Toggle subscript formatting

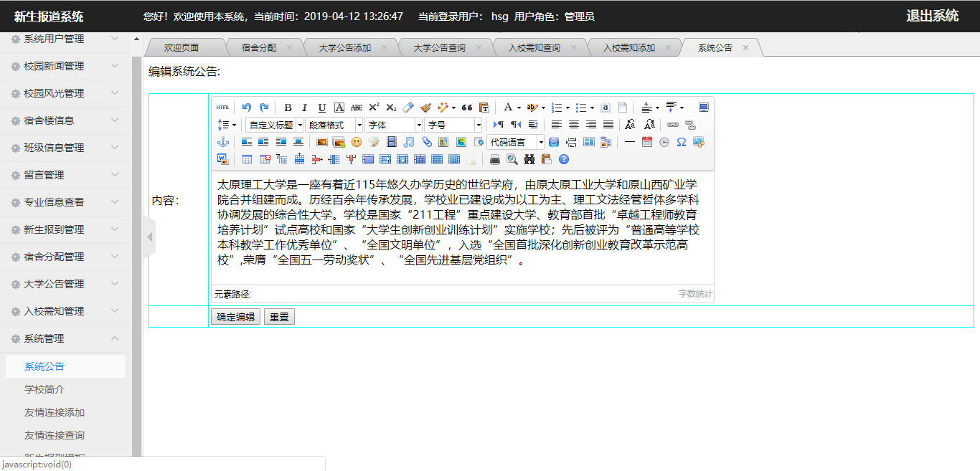(x=391, y=108)
